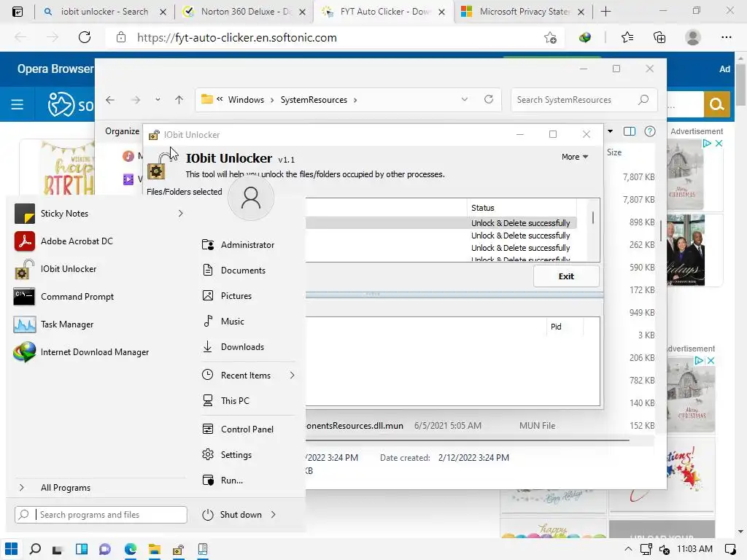Click Search programs and files box
This screenshot has height=560, width=747.
101,515
